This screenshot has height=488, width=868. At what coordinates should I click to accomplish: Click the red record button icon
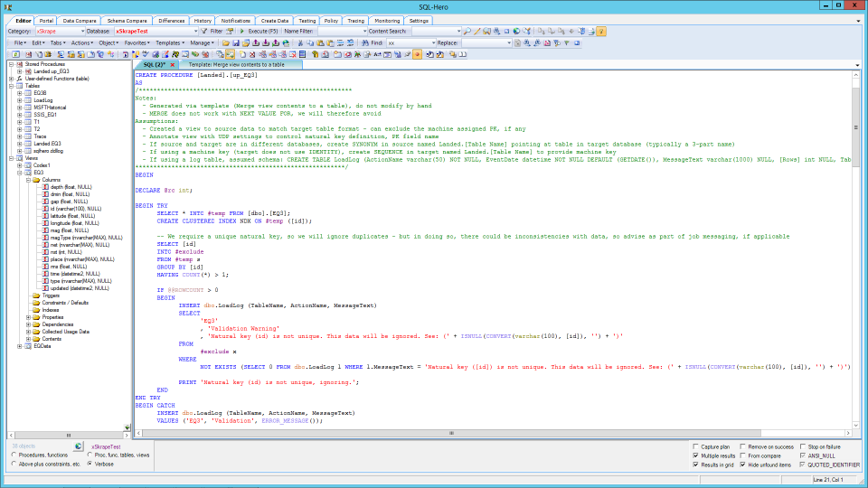pyautogui.click(x=418, y=54)
